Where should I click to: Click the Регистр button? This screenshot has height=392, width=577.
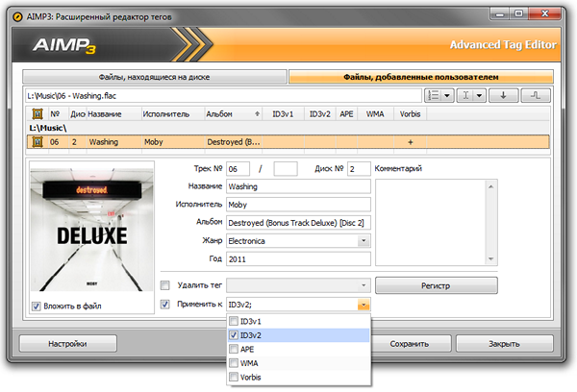[436, 285]
